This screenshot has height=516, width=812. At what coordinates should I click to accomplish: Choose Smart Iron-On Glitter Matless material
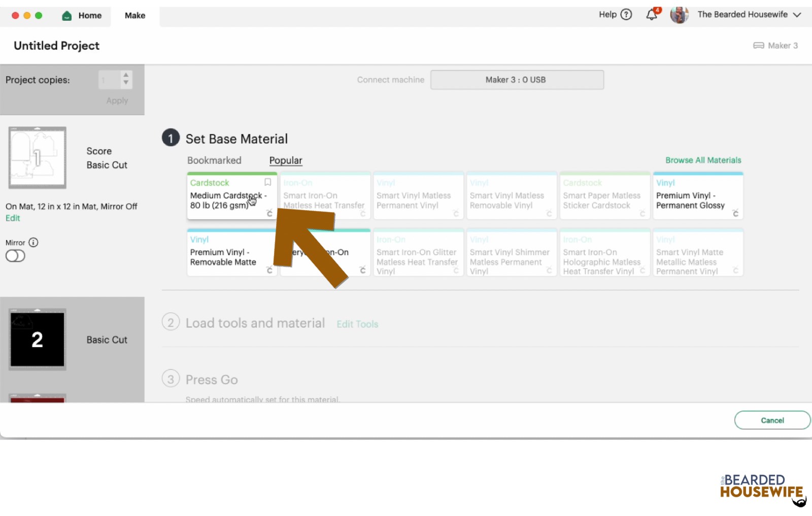(418, 253)
